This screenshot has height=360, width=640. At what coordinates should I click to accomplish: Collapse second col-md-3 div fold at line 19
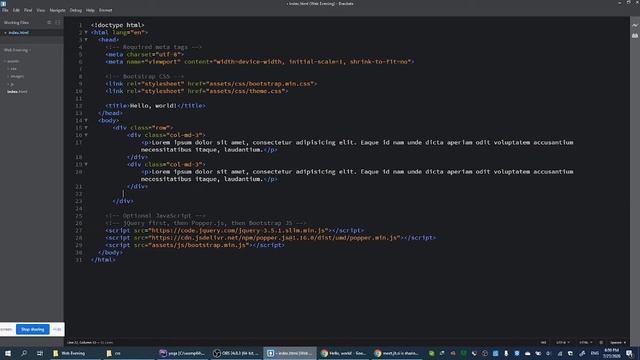tap(86, 164)
